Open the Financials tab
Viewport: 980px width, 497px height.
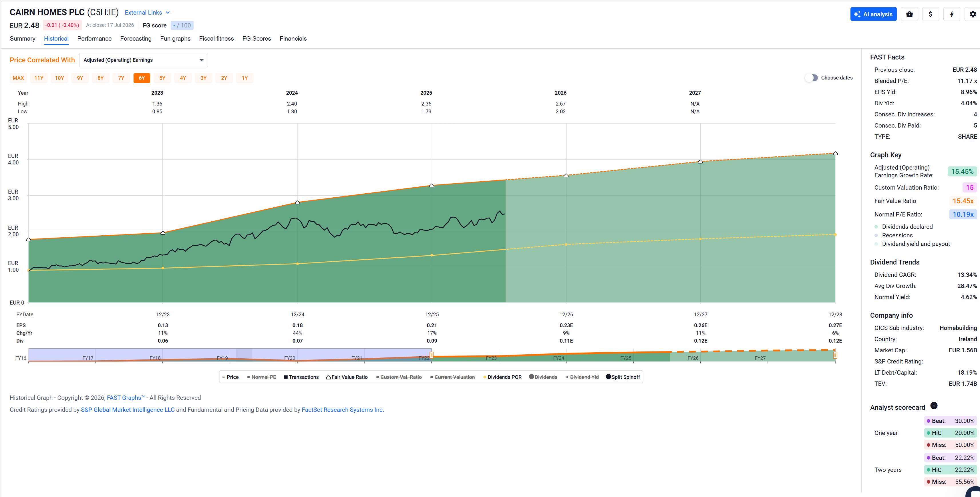(293, 38)
